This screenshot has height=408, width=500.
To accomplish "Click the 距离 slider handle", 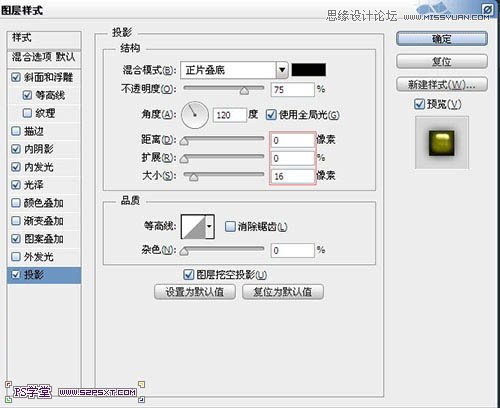I will pyautogui.click(x=184, y=141).
